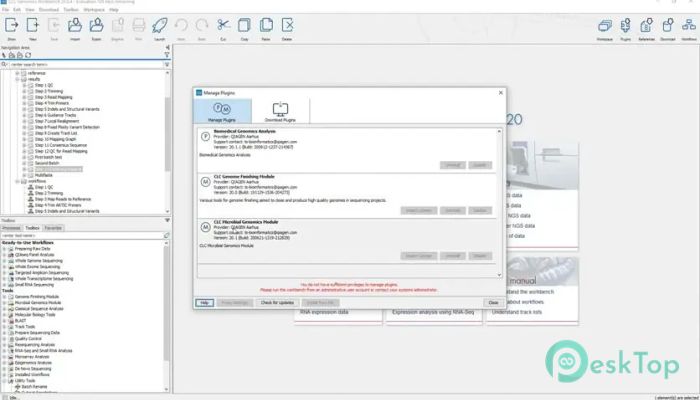The height and width of the screenshot is (400, 700).
Task: Click the Navigation Area filter funnel icon
Action: click(x=167, y=55)
